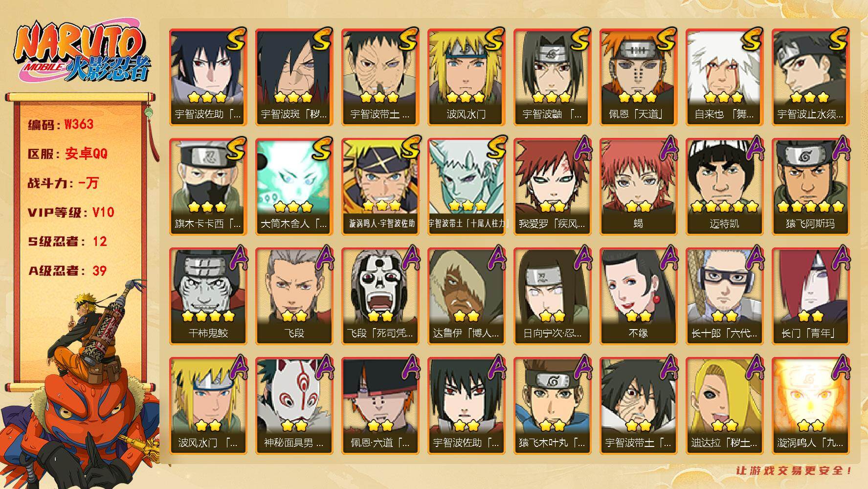The height and width of the screenshot is (489, 868).
Task: Select the 宇智波带土「十尾人柱力」 card
Action: point(467,187)
